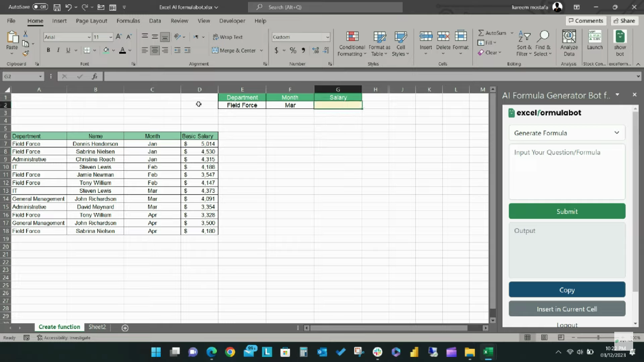This screenshot has height=362, width=644.
Task: Apply percent style
Action: 293,50
